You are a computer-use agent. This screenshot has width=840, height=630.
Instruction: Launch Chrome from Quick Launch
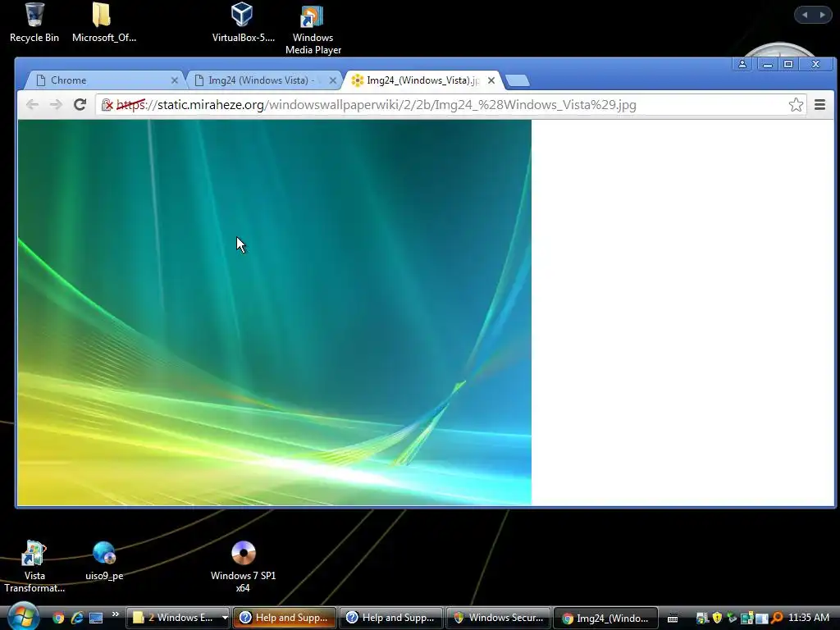click(x=58, y=618)
